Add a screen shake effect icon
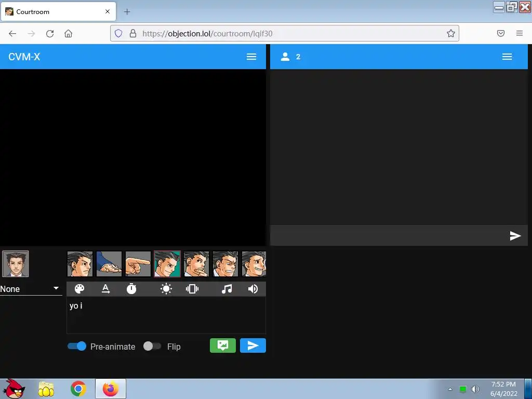532x399 pixels. click(192, 289)
